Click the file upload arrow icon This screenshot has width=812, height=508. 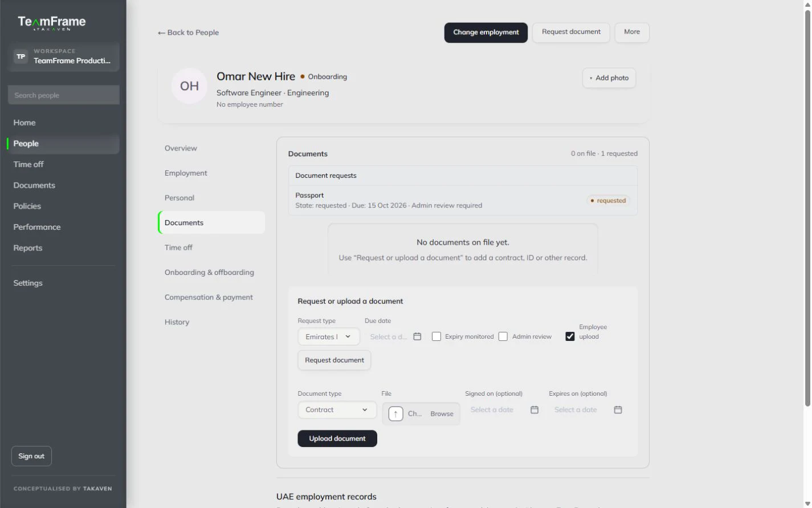395,413
